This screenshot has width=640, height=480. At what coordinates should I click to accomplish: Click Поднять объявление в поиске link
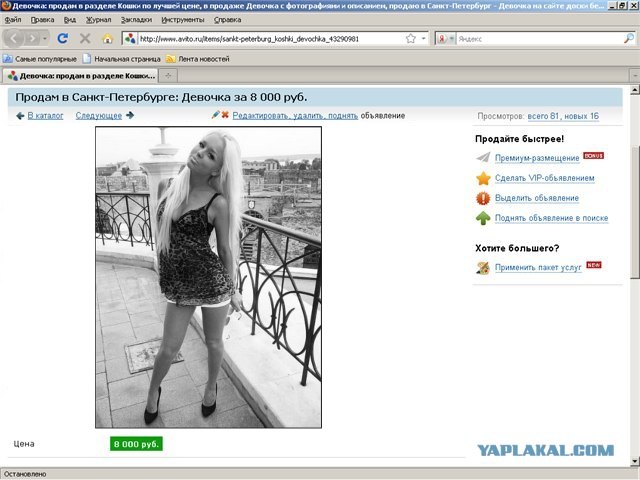(x=551, y=218)
